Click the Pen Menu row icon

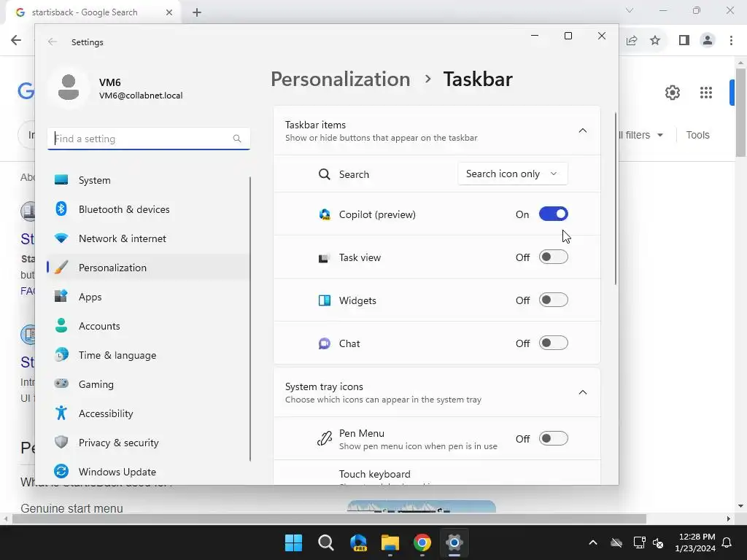point(325,438)
